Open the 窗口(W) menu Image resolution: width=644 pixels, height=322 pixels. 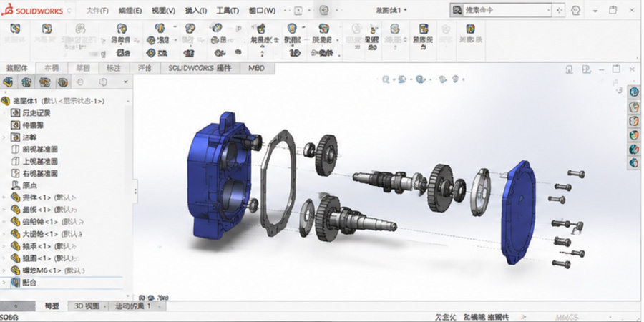click(263, 11)
